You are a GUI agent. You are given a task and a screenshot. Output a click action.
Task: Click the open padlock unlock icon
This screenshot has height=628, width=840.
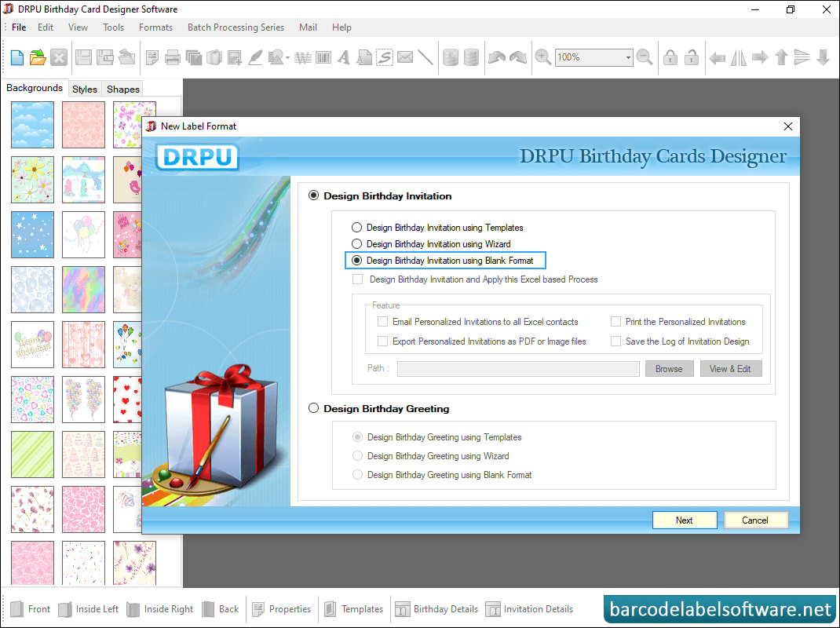coord(692,57)
